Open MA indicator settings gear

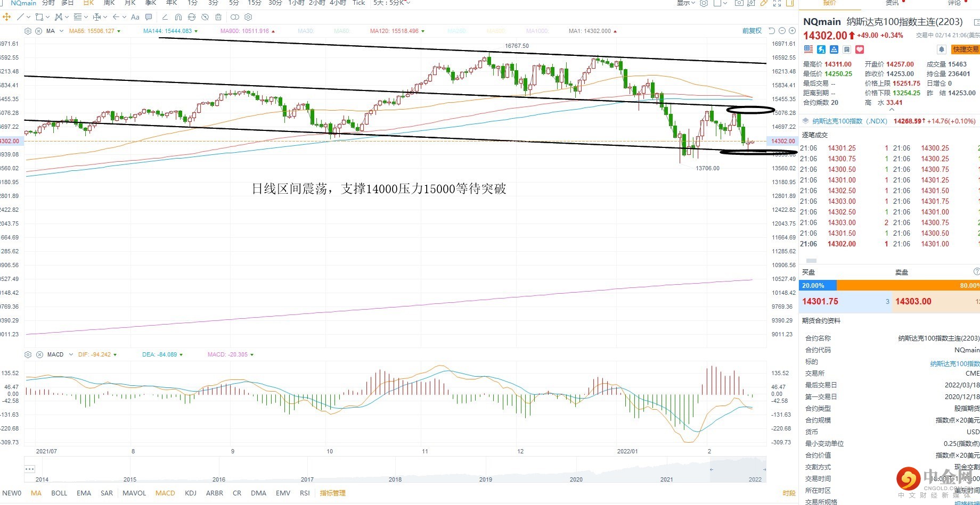(28, 31)
